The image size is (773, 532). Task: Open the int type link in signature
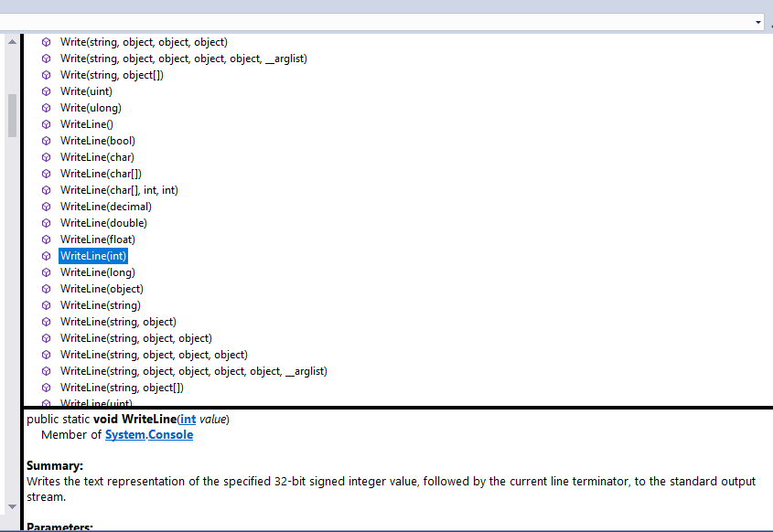(x=188, y=420)
